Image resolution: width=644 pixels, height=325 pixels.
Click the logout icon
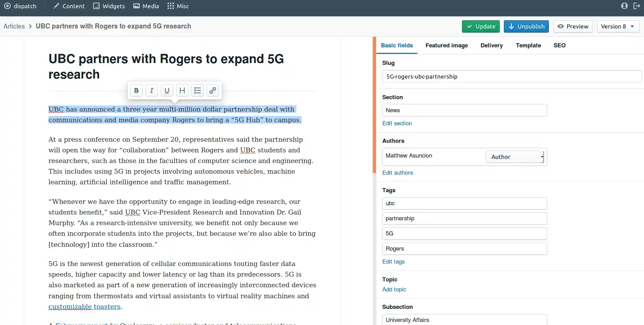(x=636, y=6)
